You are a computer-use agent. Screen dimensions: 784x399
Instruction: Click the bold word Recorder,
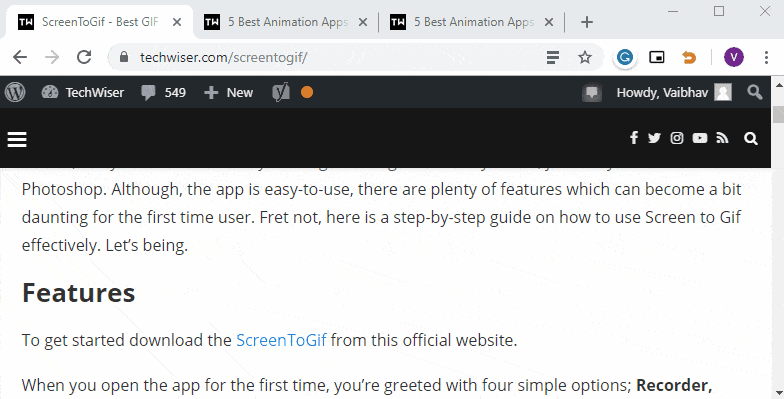(x=674, y=386)
